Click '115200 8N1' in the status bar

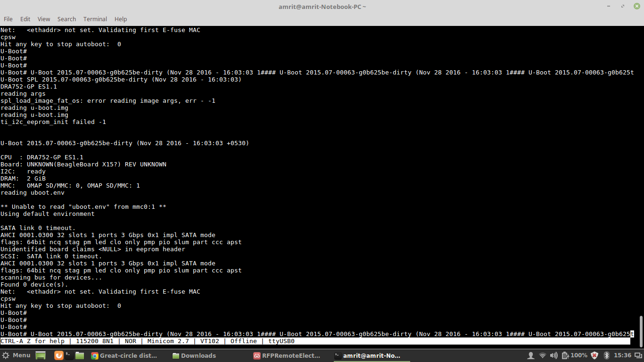coord(95,341)
